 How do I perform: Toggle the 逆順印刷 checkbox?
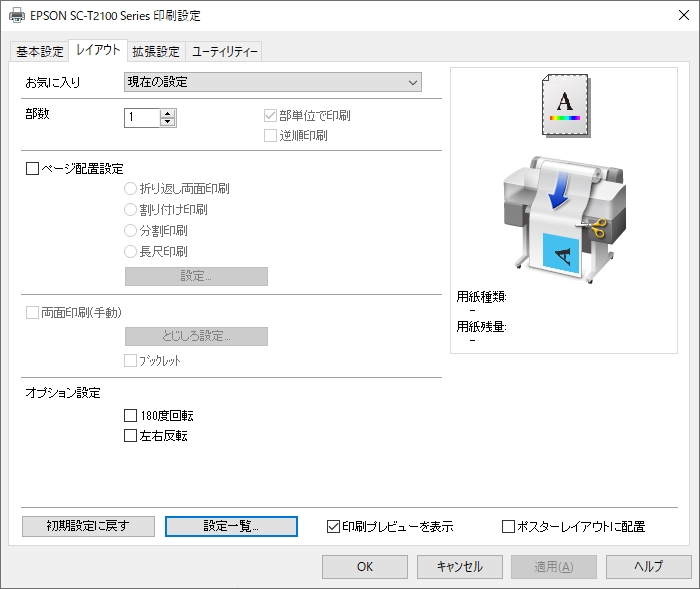tap(270, 135)
